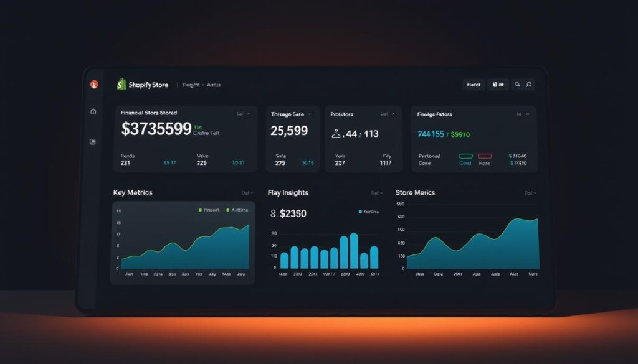This screenshot has height=364, width=638.
Task: Open the Store Metrics period dropdown
Action: click(x=530, y=193)
